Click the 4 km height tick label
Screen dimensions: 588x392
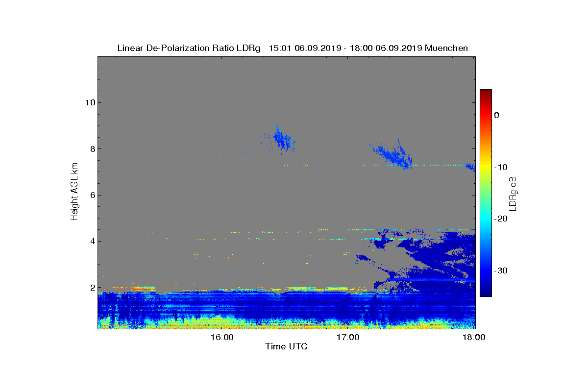pyautogui.click(x=92, y=241)
